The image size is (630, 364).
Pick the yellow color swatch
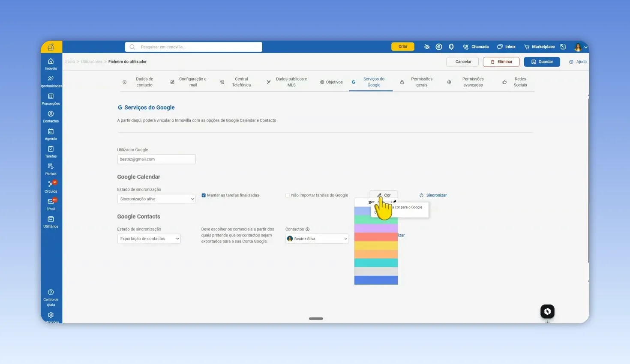[x=376, y=245]
